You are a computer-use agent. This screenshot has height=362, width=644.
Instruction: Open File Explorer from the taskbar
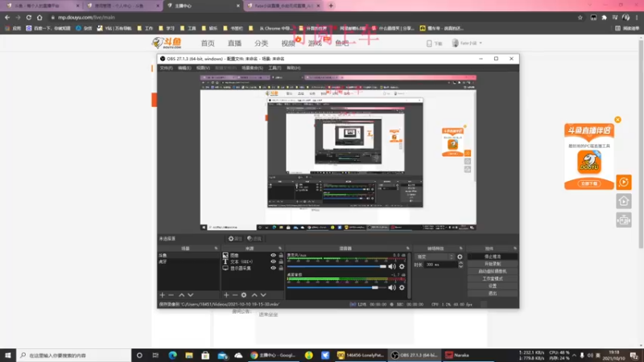point(189,355)
